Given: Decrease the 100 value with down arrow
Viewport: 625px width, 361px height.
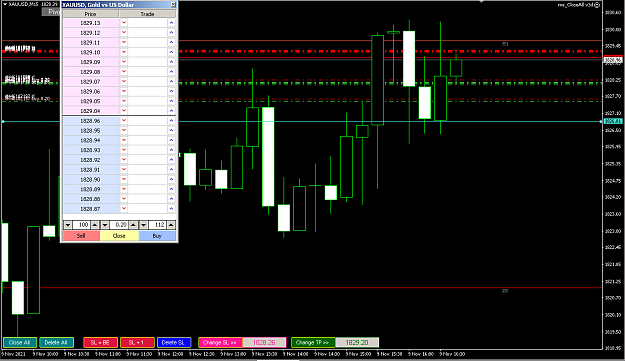Looking at the screenshot, I should pyautogui.click(x=68, y=225).
